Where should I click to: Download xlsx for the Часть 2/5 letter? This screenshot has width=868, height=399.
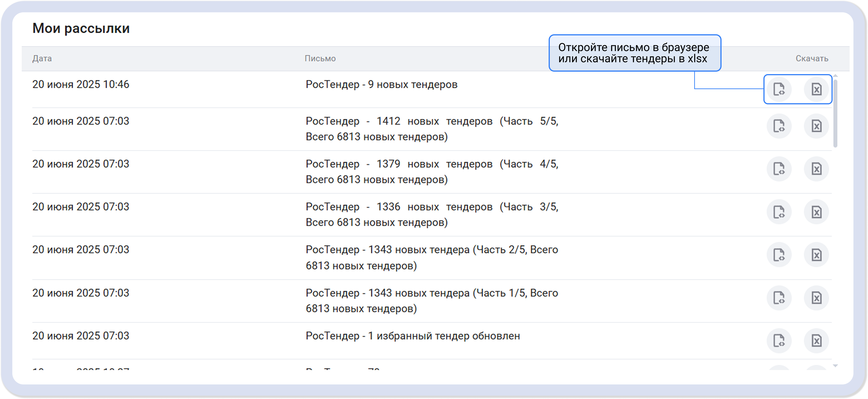(x=816, y=255)
